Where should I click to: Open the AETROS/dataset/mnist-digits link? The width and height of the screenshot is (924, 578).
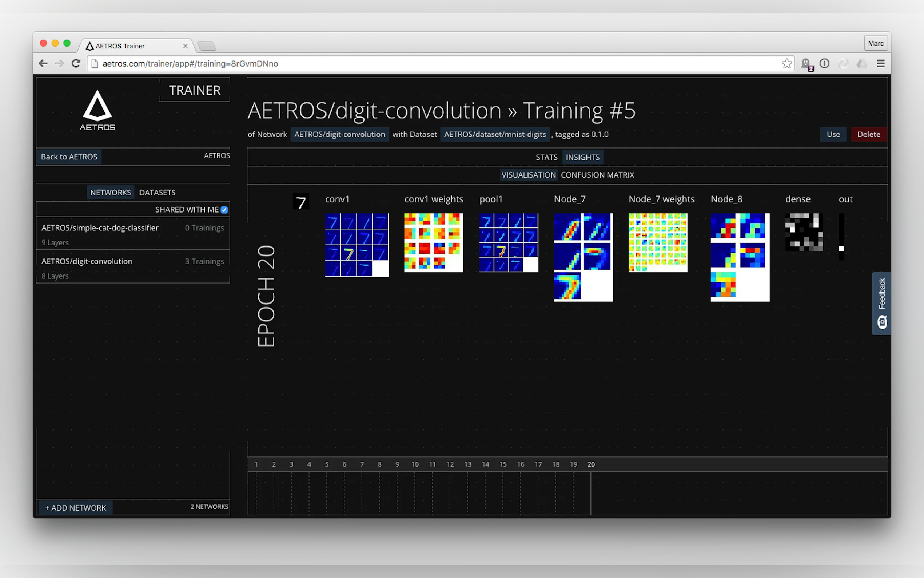tap(495, 135)
